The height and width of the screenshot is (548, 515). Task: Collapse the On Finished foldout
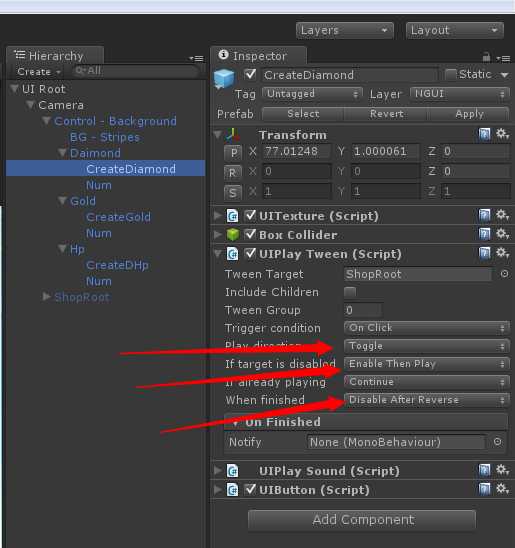[x=235, y=422]
